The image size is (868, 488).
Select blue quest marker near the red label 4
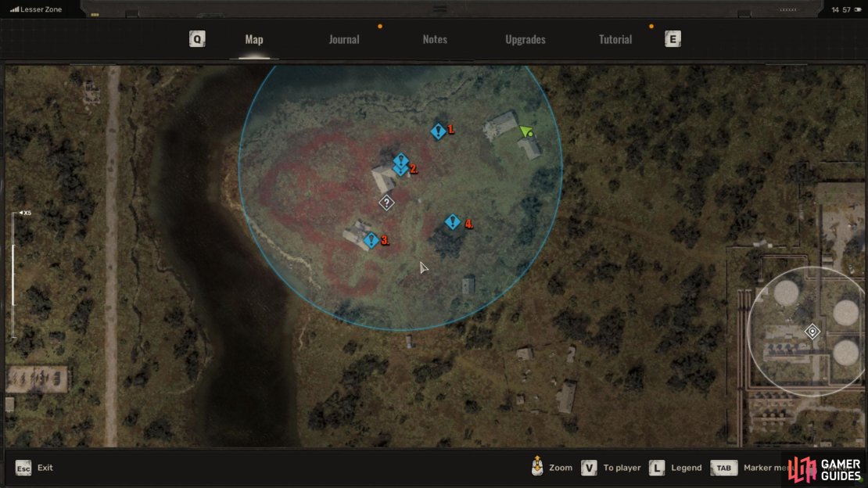[x=452, y=222]
